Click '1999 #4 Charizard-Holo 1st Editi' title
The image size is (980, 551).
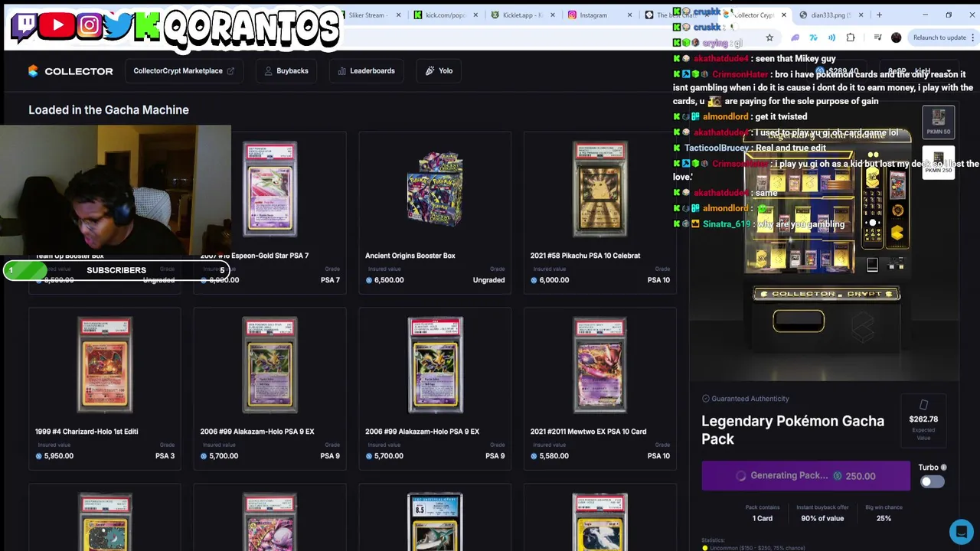pyautogui.click(x=87, y=432)
